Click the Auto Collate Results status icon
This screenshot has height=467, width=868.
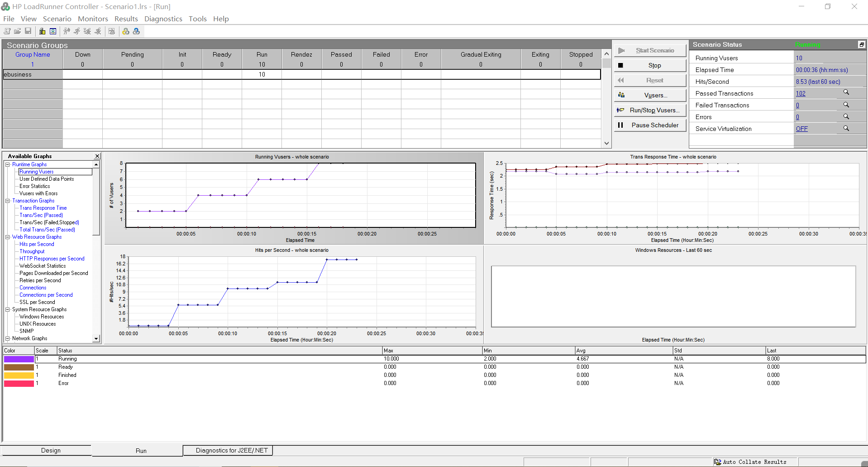[x=718, y=462]
